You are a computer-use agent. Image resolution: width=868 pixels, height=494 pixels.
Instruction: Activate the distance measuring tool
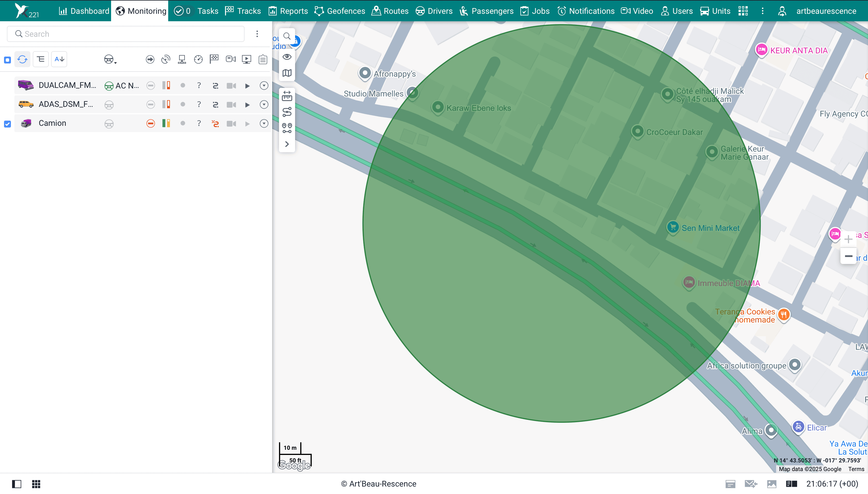pyautogui.click(x=287, y=96)
